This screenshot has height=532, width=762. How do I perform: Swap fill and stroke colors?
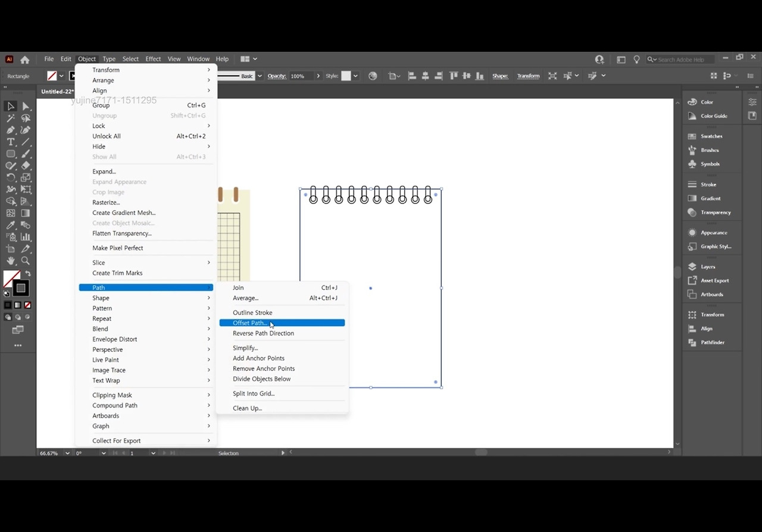[x=28, y=274]
